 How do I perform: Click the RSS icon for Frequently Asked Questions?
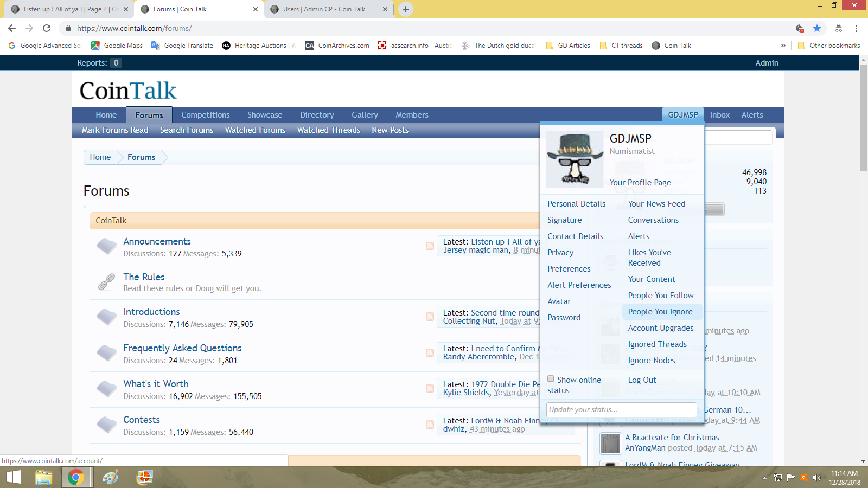tap(430, 352)
